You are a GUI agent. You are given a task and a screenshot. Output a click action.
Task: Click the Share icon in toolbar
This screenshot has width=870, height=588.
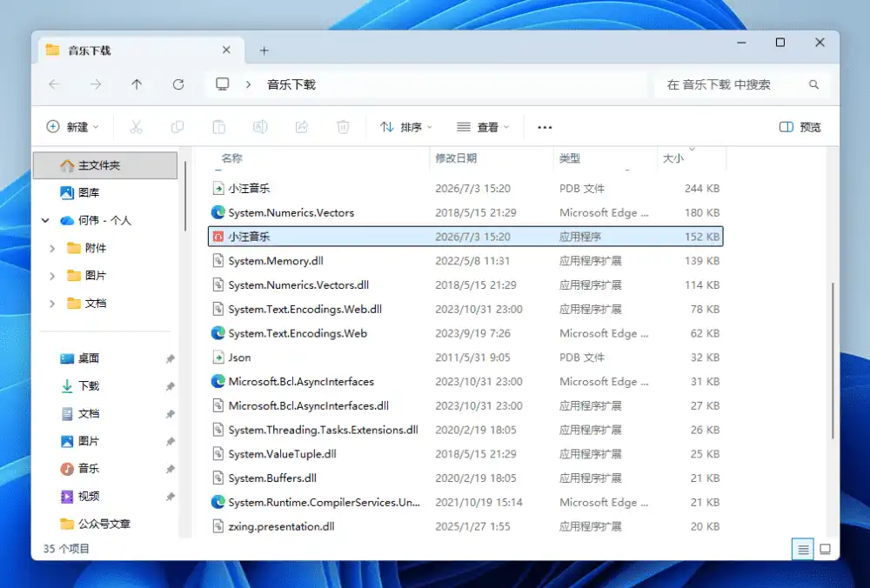point(302,127)
